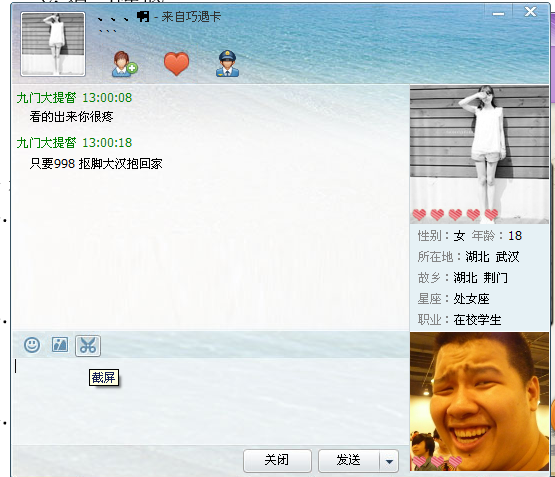Click the 来自巧遇卡 title text
The width and height of the screenshot is (555, 477).
[x=191, y=17]
